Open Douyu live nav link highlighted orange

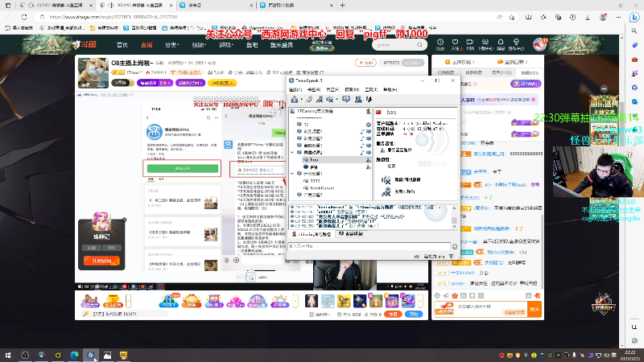[147, 45]
